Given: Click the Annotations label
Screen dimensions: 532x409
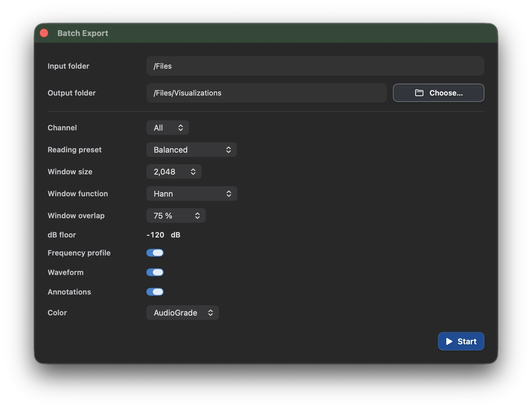Looking at the screenshot, I should click(x=69, y=292).
